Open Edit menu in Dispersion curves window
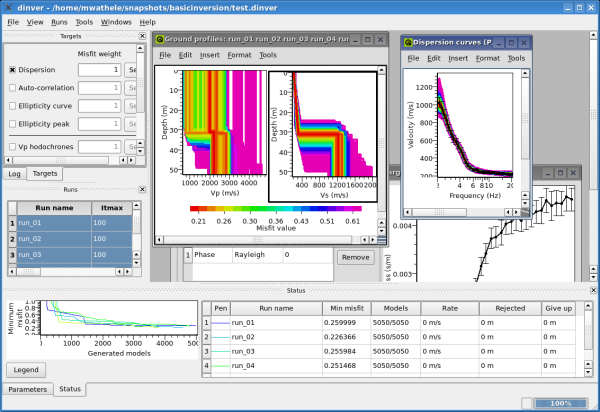Screen dimensions: 600x412 pos(434,59)
